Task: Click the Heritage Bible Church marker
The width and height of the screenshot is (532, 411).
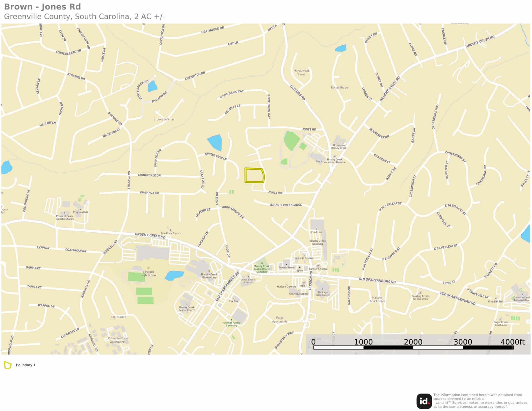Action: [x=323, y=289]
